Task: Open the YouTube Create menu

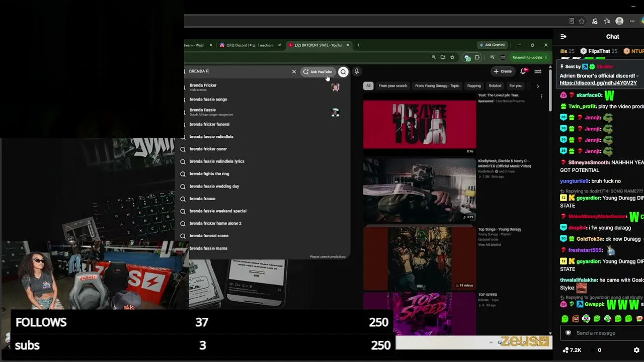Action: (503, 71)
